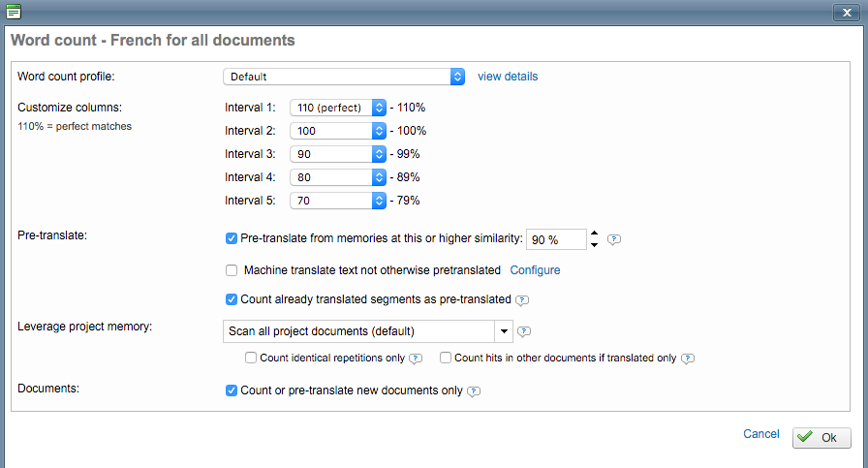The height and width of the screenshot is (468, 868).
Task: Disable Pre-translate from memories checkbox
Action: tap(231, 238)
